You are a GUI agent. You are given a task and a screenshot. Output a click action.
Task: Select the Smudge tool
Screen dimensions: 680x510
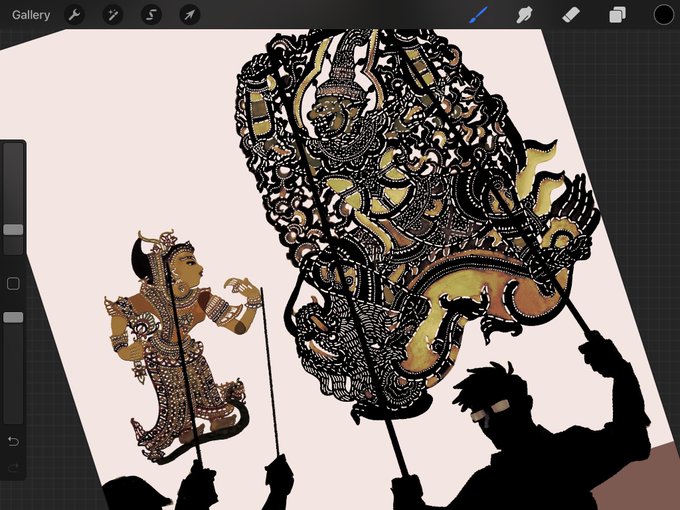[x=524, y=15]
